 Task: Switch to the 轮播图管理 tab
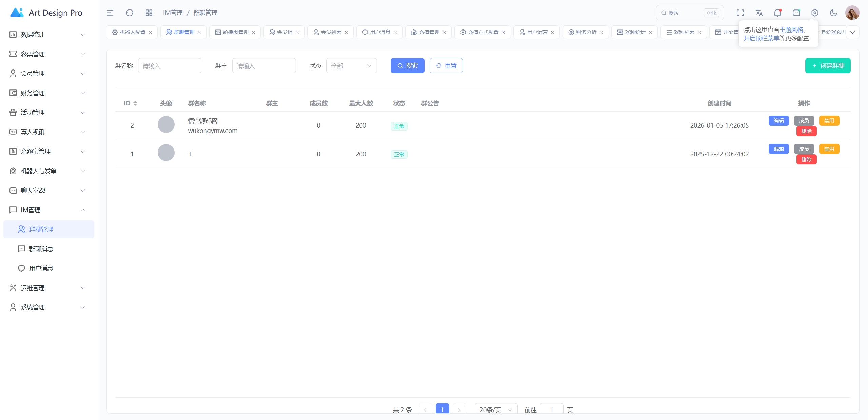pyautogui.click(x=235, y=32)
